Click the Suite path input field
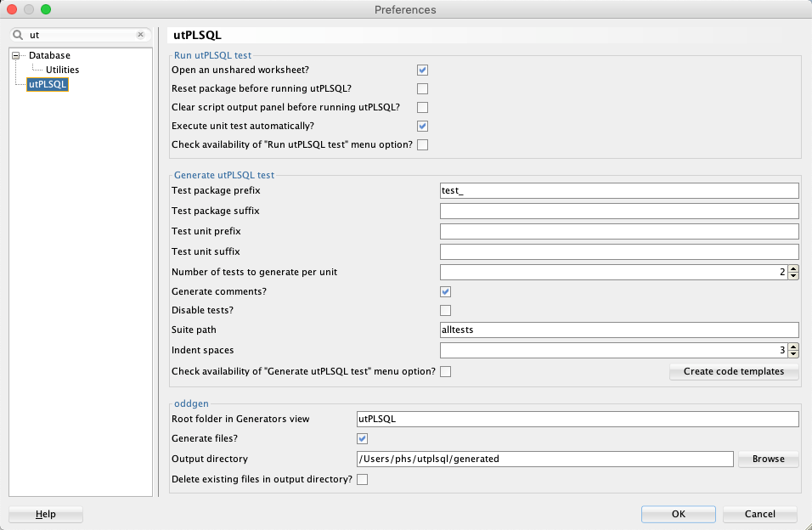This screenshot has height=530, width=812. (x=619, y=330)
